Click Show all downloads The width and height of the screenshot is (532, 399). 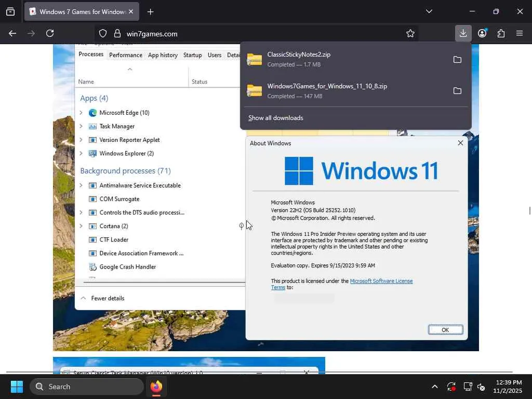point(276,118)
